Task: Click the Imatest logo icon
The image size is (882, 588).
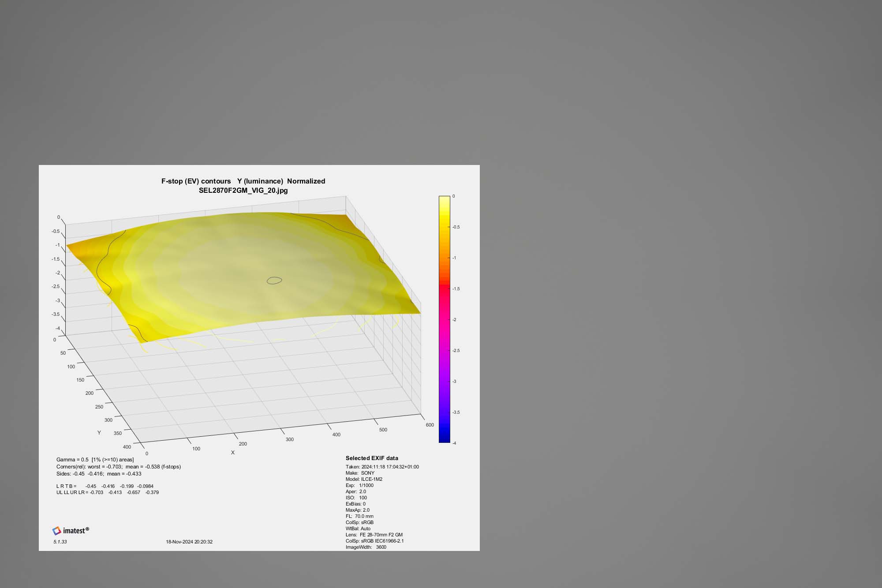Action: [56, 531]
